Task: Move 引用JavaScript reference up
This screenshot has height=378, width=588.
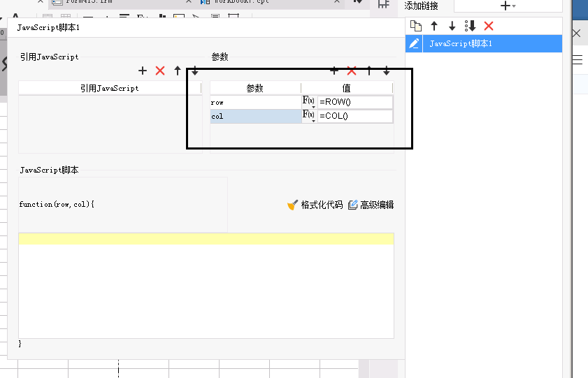Action: [x=178, y=71]
